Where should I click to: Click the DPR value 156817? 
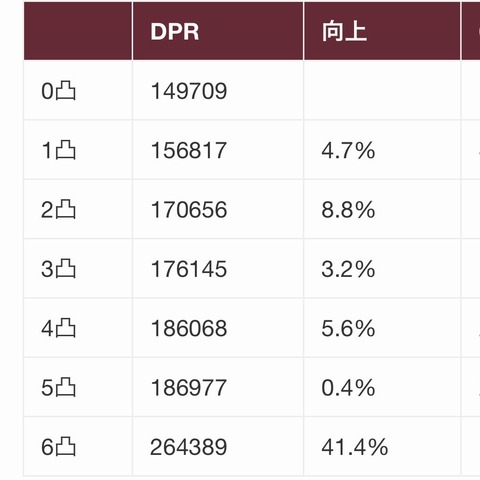tap(189, 150)
